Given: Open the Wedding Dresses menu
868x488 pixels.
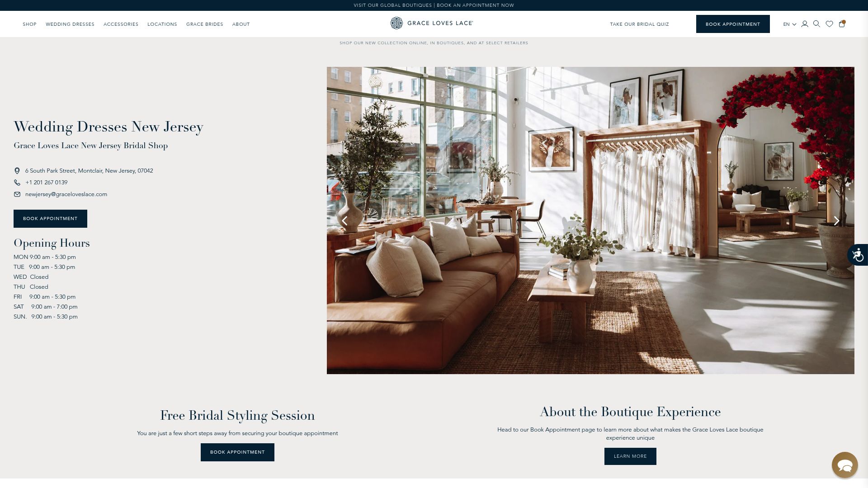Looking at the screenshot, I should [70, 24].
